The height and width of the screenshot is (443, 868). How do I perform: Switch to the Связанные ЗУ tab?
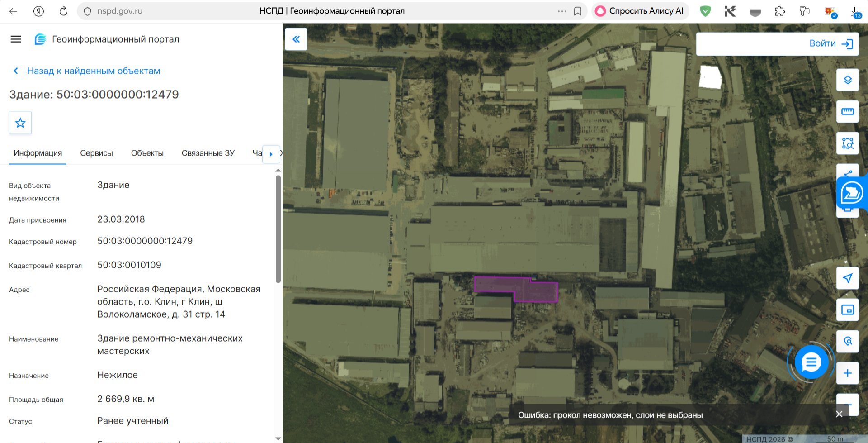208,153
